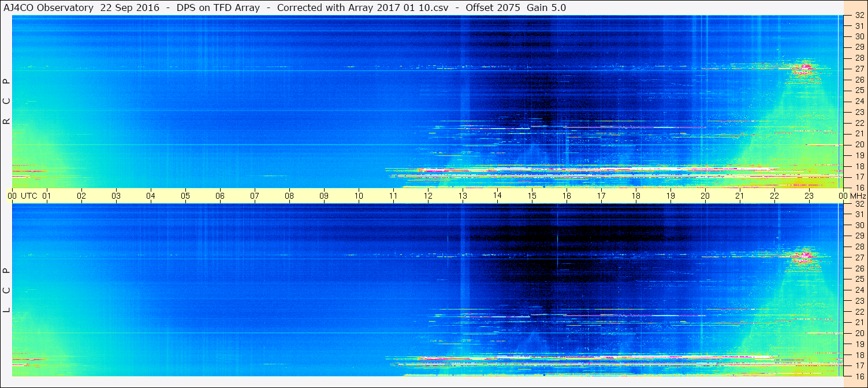
Task: Select the 04 hour tick label
Action: pos(151,196)
